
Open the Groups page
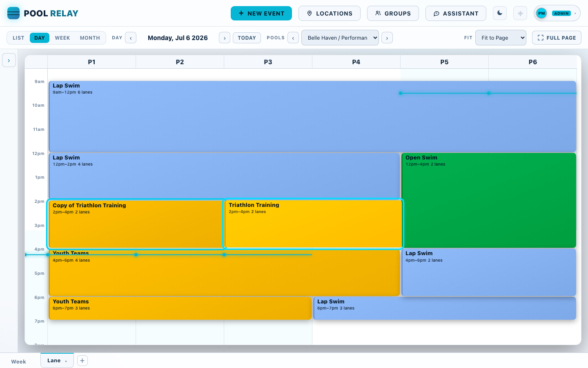(x=393, y=13)
